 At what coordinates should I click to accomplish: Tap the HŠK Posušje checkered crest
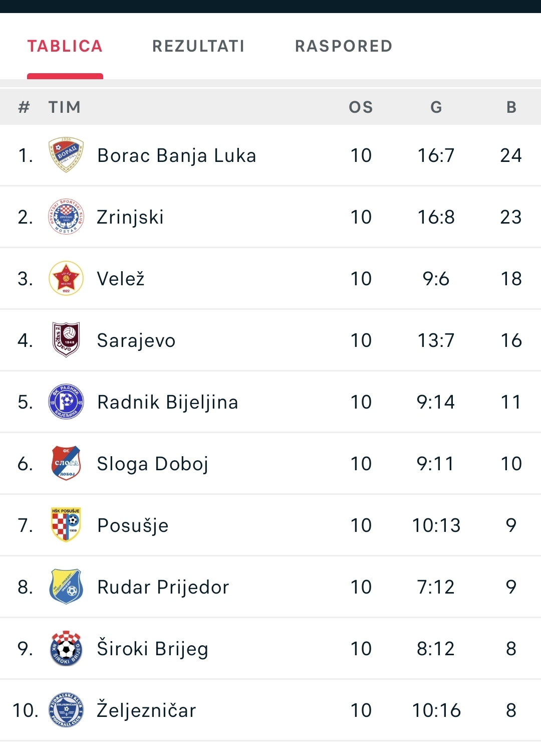pyautogui.click(x=66, y=525)
